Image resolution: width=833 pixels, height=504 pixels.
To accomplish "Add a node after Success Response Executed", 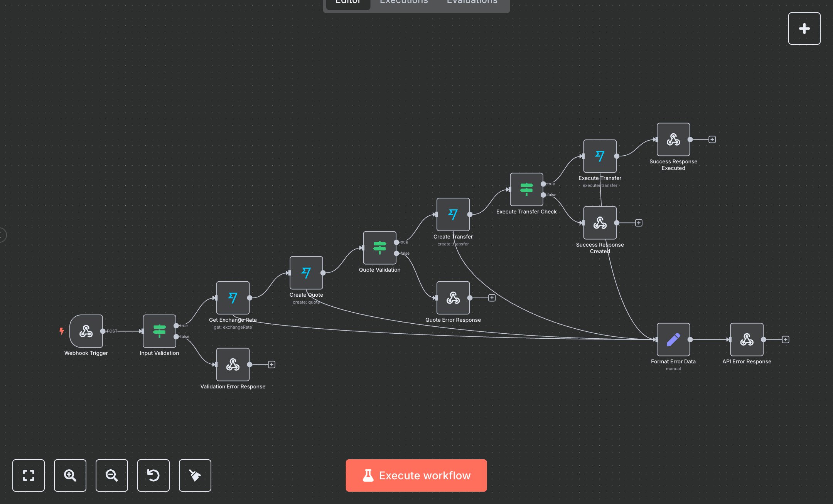I will pyautogui.click(x=712, y=139).
